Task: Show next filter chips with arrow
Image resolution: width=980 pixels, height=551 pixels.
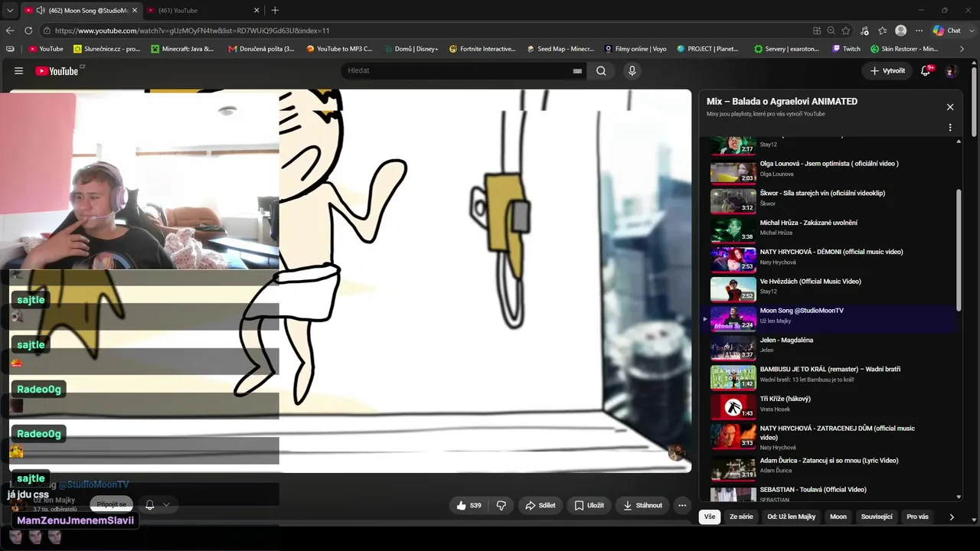Action: coord(952,517)
